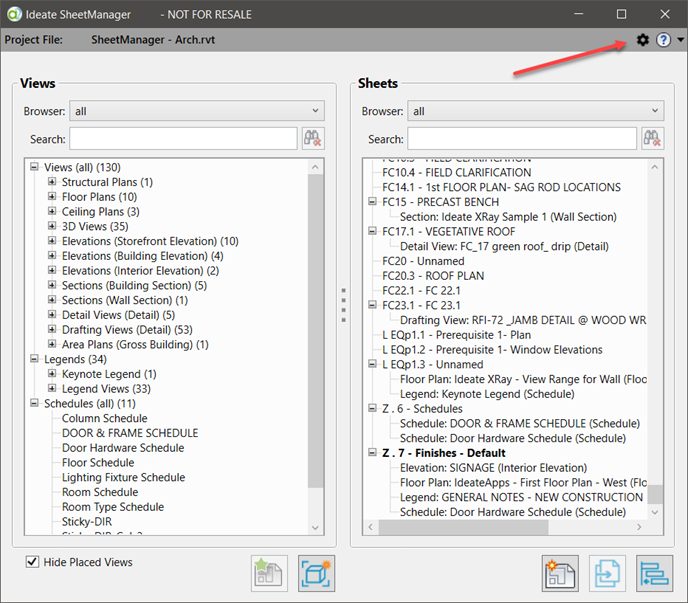Open the settings gear icon
The image size is (688, 603).
(643, 40)
